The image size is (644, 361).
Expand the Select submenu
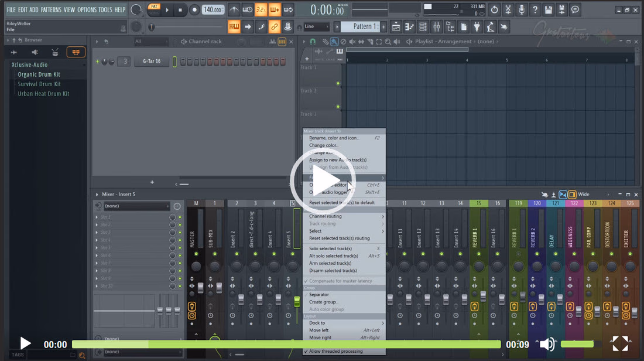click(x=344, y=231)
